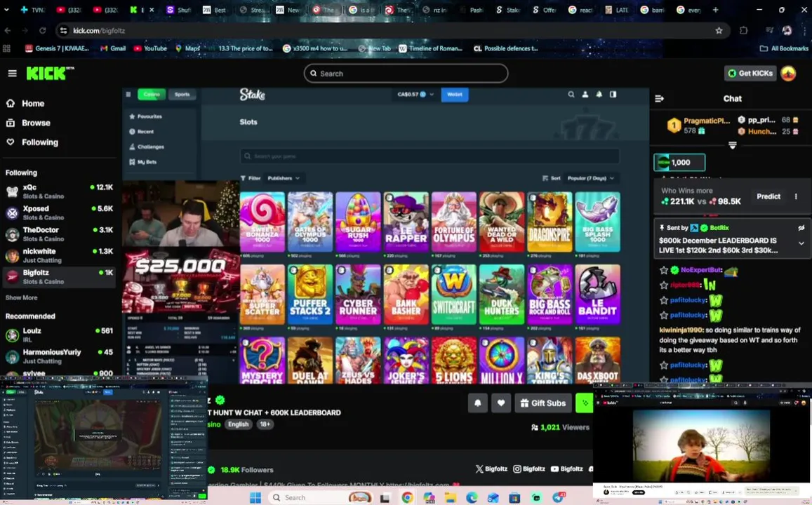Open Browse in Kick sidebar
This screenshot has width=812, height=505.
point(28,123)
